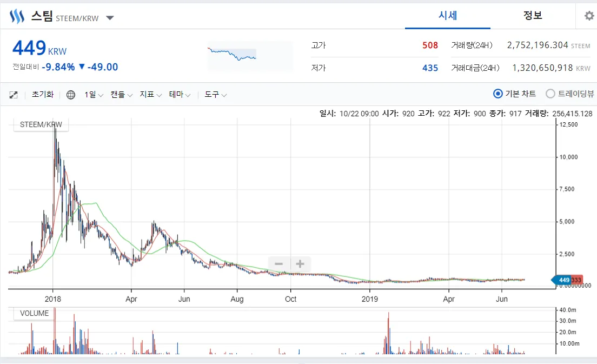Click the 저가 value 435
Image resolution: width=597 pixels, height=364 pixels.
[430, 68]
